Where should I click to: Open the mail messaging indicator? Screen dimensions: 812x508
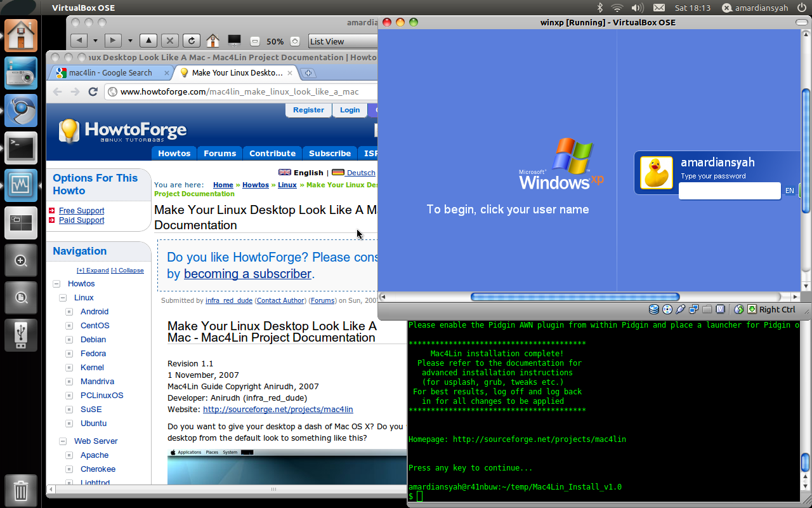(x=659, y=8)
